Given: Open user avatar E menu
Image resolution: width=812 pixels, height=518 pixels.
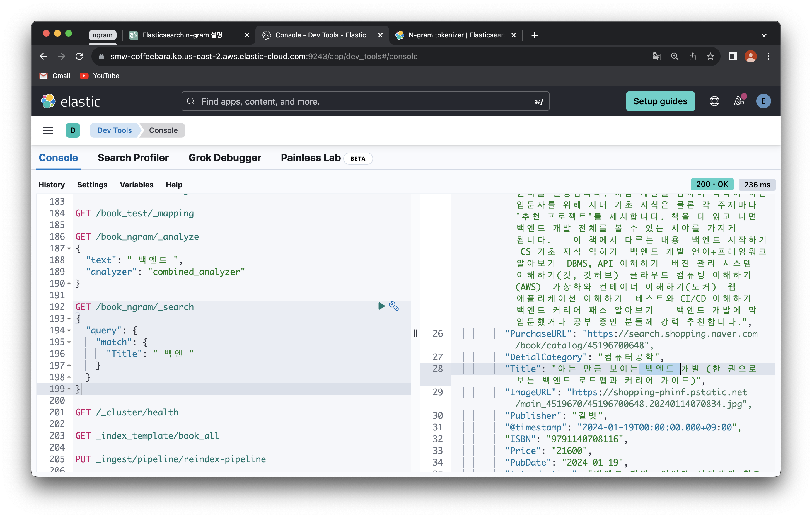Looking at the screenshot, I should [763, 101].
